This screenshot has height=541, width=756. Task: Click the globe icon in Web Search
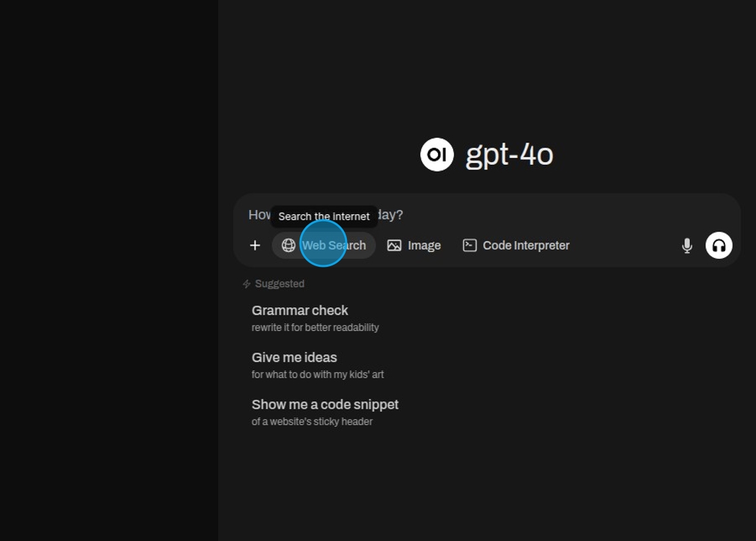point(288,245)
